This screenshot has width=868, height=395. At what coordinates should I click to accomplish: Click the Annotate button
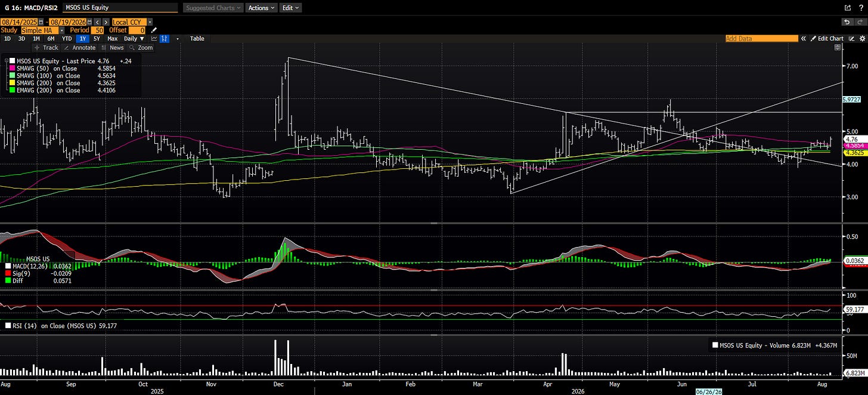tap(80, 47)
